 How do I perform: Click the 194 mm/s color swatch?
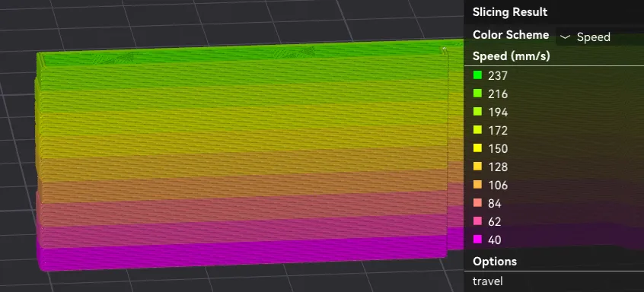pyautogui.click(x=477, y=112)
